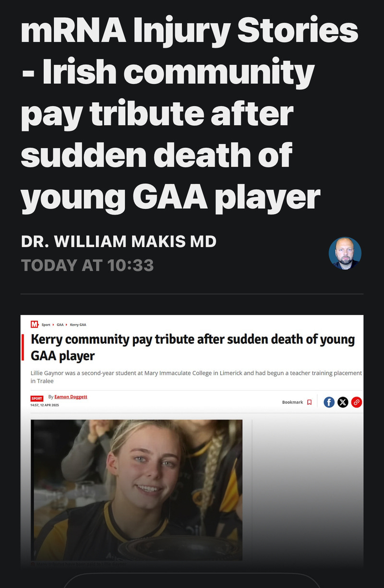Open Sport breadcrumb link
The height and width of the screenshot is (588, 384).
[x=46, y=325]
